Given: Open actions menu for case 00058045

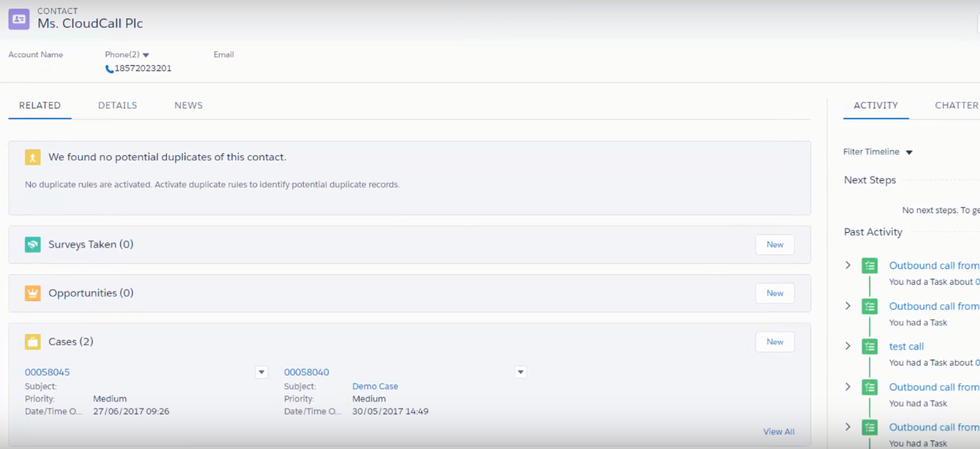Looking at the screenshot, I should pyautogui.click(x=261, y=372).
